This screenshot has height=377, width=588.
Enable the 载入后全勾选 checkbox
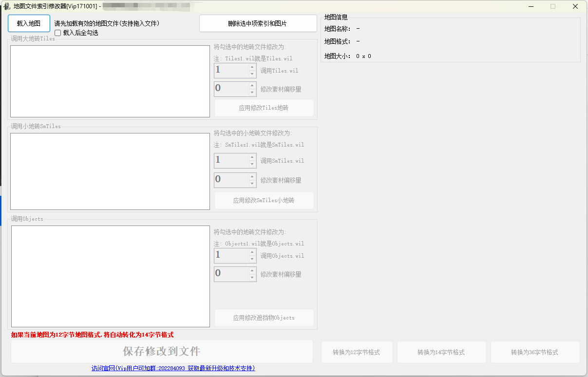coord(57,33)
